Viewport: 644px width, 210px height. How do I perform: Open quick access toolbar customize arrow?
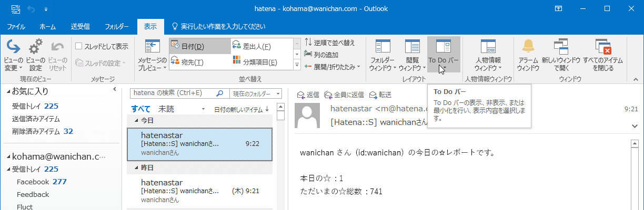[46, 9]
